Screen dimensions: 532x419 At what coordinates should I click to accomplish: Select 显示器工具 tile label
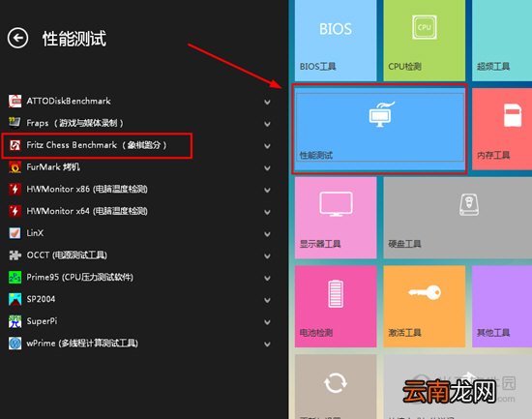coord(320,244)
